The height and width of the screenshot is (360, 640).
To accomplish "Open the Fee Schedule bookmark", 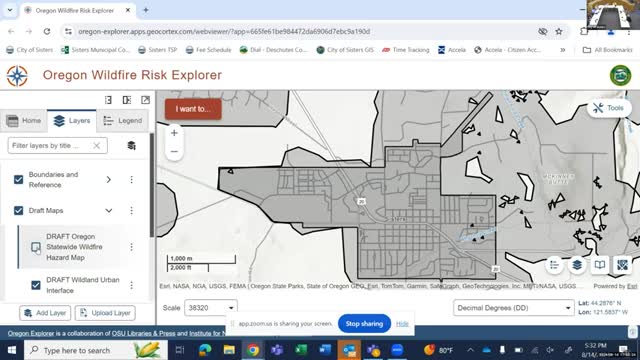I will pos(208,50).
